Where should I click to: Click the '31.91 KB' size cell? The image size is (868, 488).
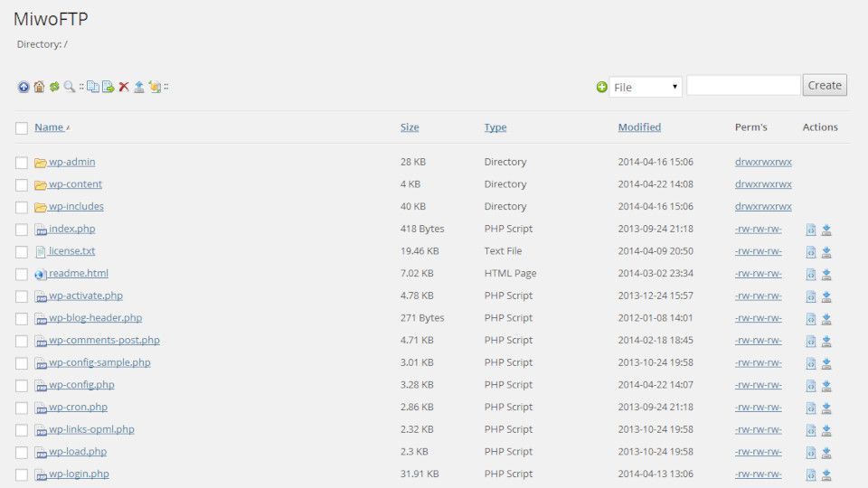click(420, 474)
